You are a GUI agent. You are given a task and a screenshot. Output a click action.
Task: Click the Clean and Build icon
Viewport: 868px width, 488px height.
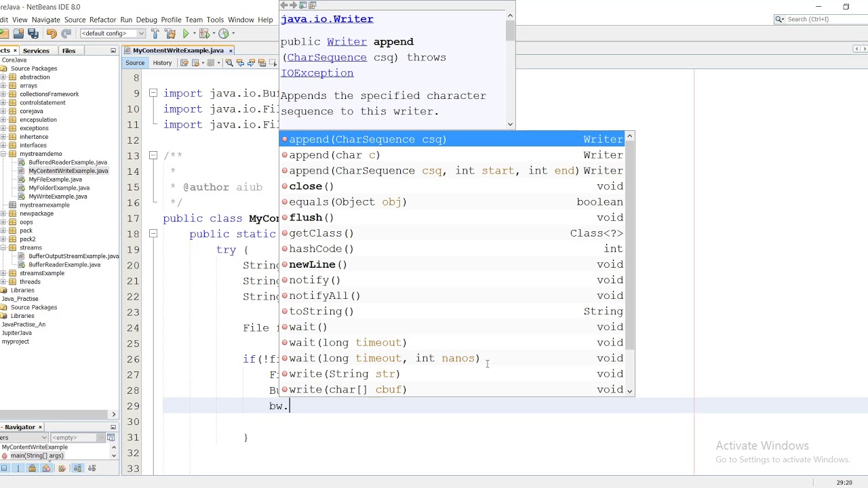click(x=170, y=33)
